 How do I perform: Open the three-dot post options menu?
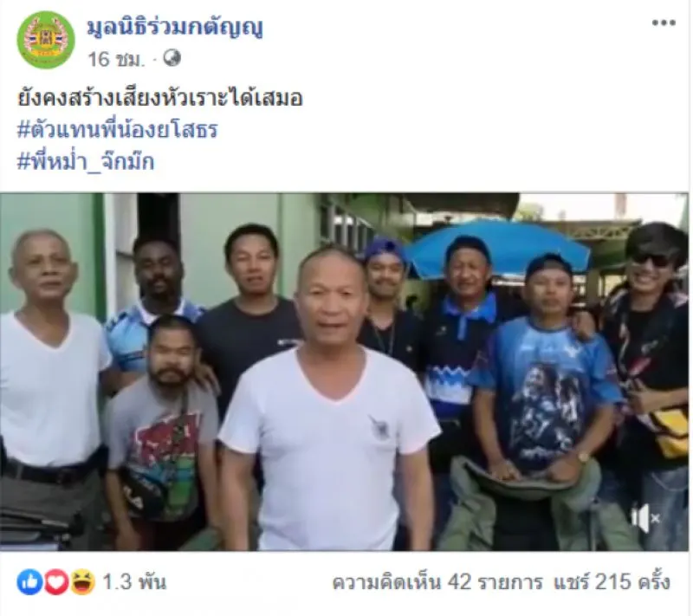[x=664, y=23]
